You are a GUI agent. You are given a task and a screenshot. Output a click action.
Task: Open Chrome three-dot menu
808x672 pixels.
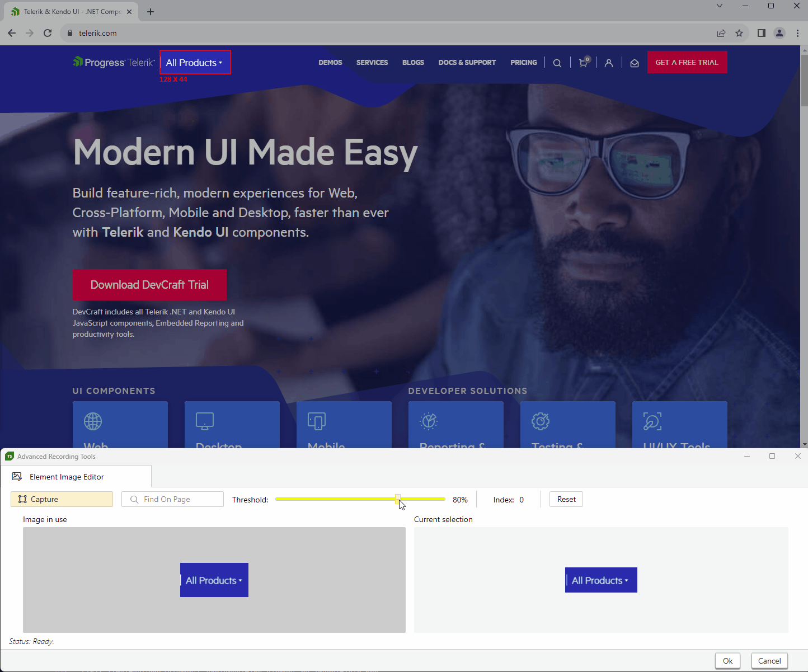(x=797, y=33)
